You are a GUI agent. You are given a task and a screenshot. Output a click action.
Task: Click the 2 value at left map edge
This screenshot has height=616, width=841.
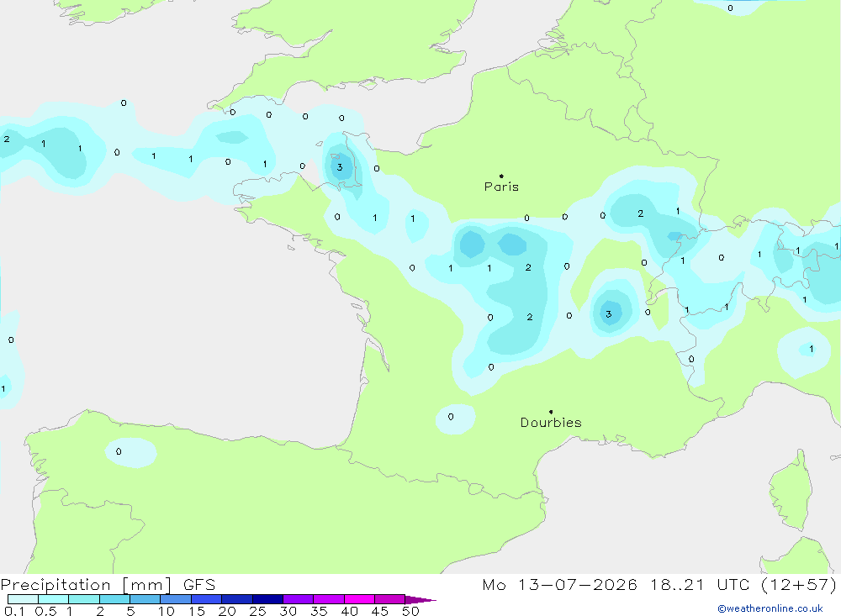(x=7, y=139)
